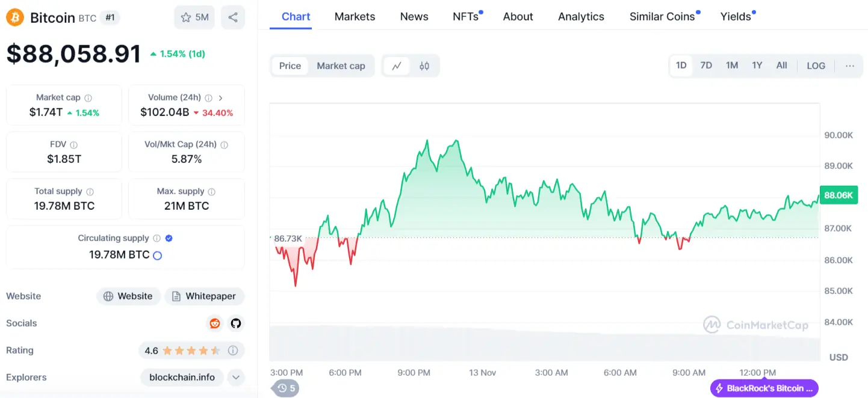The image size is (868, 398).
Task: Click the 21M BTC max supply value
Action: pos(186,206)
